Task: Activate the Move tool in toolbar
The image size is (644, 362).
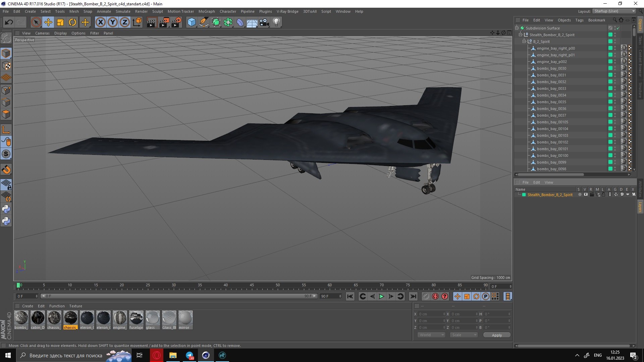Action: [48, 22]
